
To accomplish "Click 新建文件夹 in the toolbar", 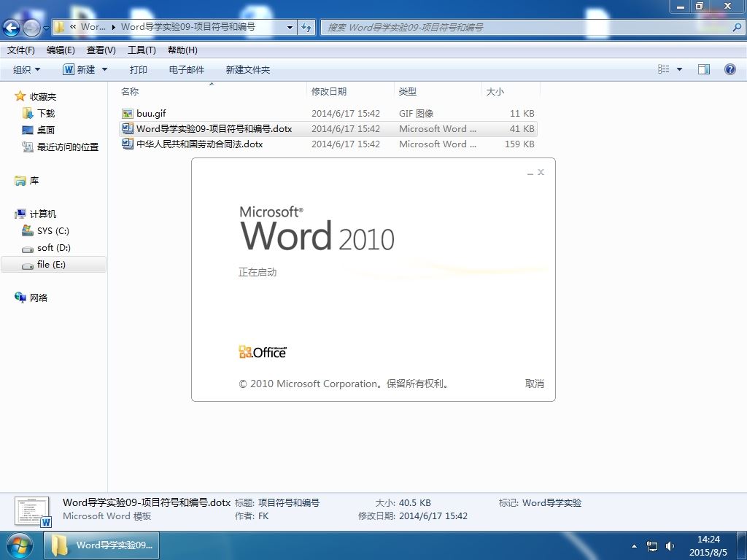I will (x=248, y=69).
